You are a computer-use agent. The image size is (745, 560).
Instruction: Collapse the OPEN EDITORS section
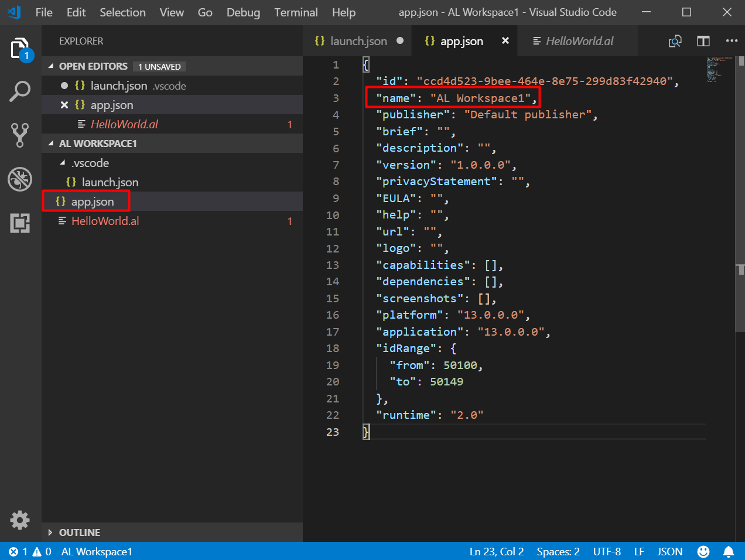pyautogui.click(x=51, y=66)
